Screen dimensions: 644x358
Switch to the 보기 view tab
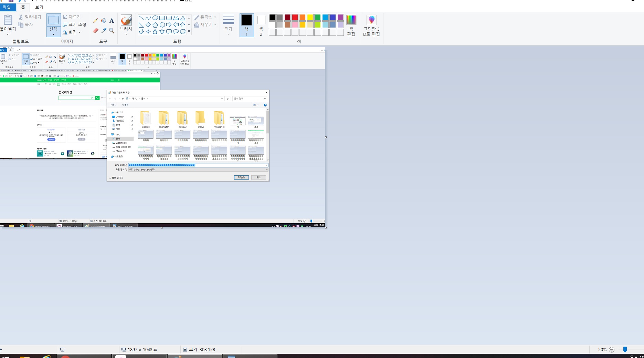tap(39, 7)
